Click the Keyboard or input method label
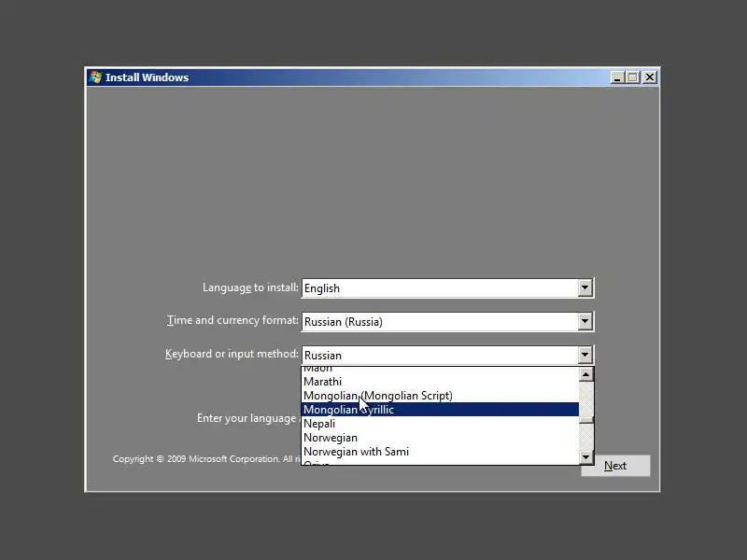747x560 pixels. click(x=232, y=354)
